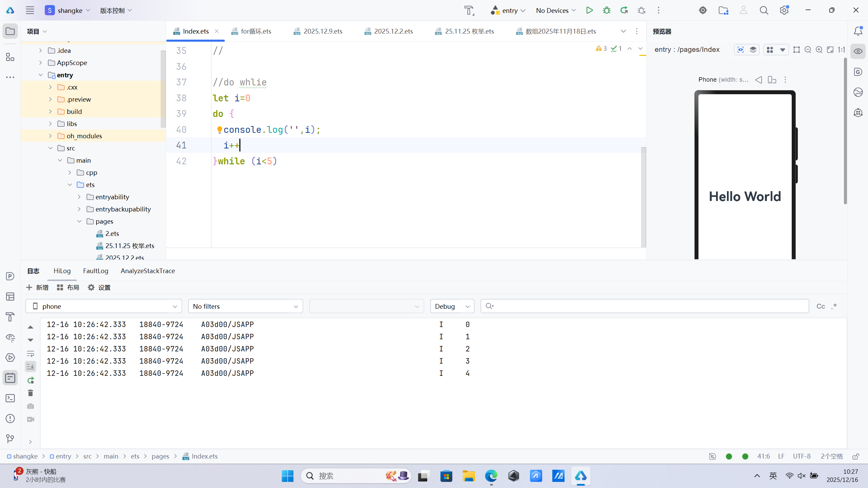
Task: Switch to the FaultLog tab
Action: (x=96, y=271)
